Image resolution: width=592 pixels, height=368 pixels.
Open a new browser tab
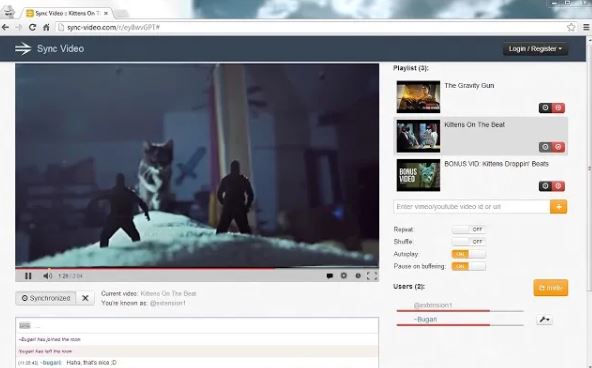coord(120,14)
